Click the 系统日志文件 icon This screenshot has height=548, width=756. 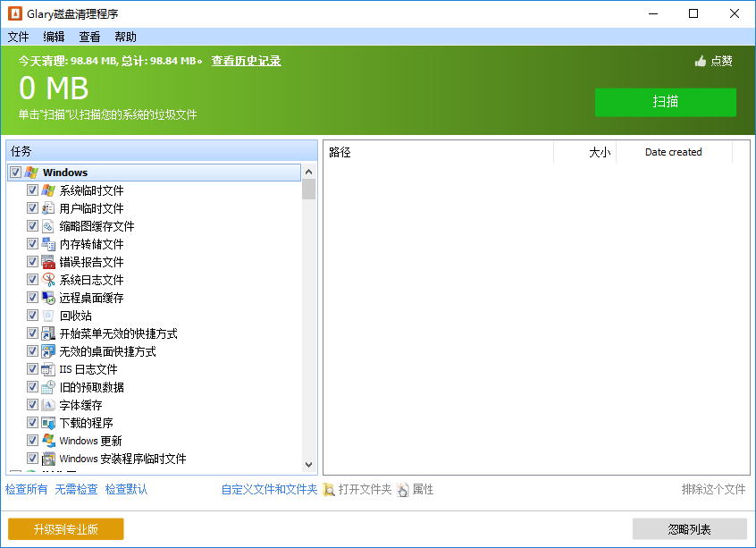[x=48, y=279]
